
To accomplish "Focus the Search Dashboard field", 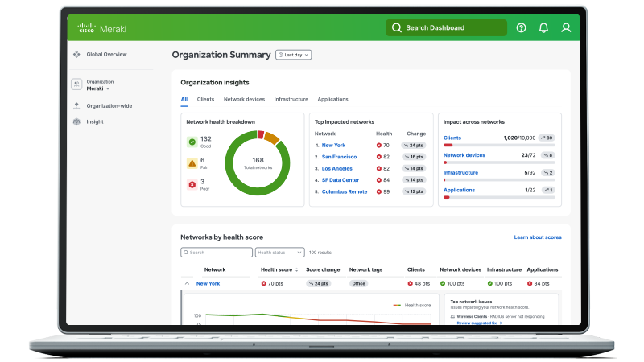I will tap(446, 27).
